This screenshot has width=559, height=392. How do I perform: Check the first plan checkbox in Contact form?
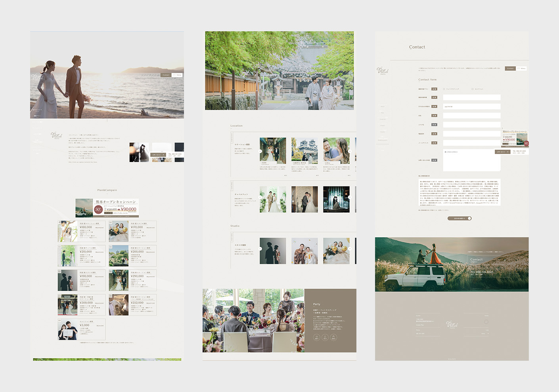click(444, 89)
